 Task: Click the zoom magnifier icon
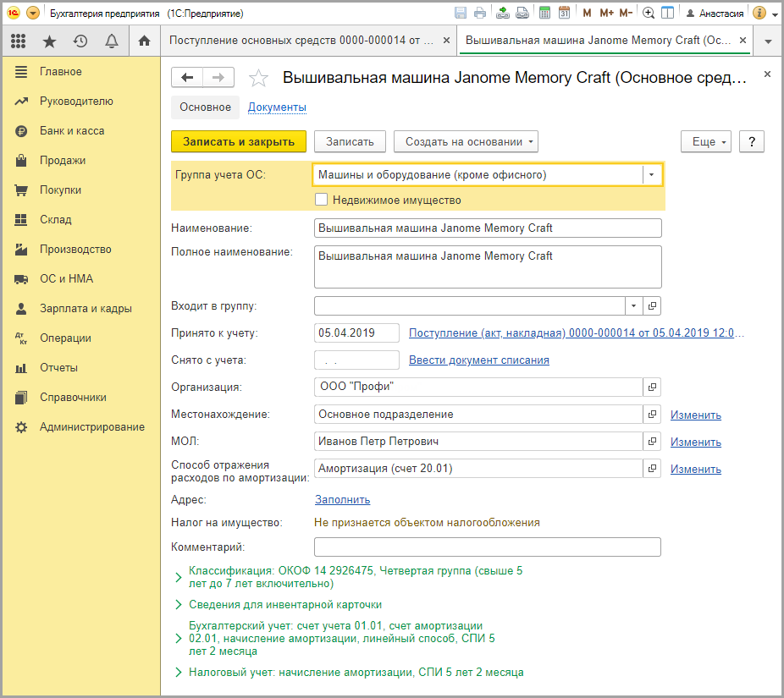(649, 13)
